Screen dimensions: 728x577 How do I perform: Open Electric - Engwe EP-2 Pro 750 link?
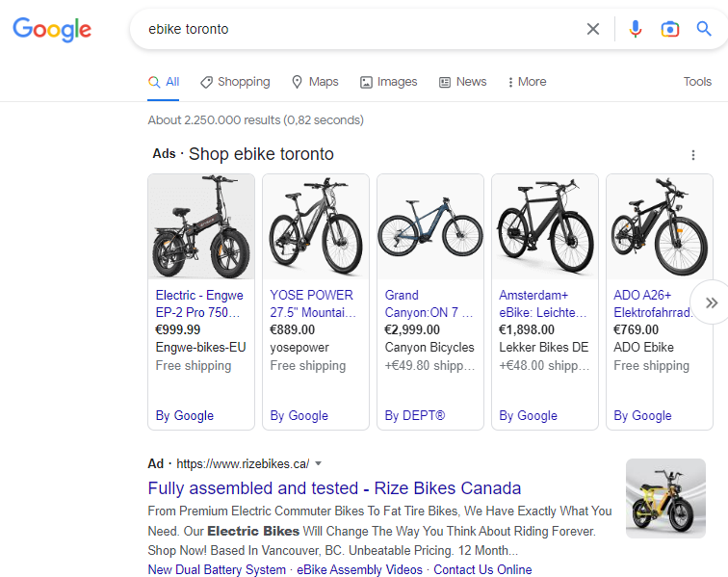pos(199,303)
